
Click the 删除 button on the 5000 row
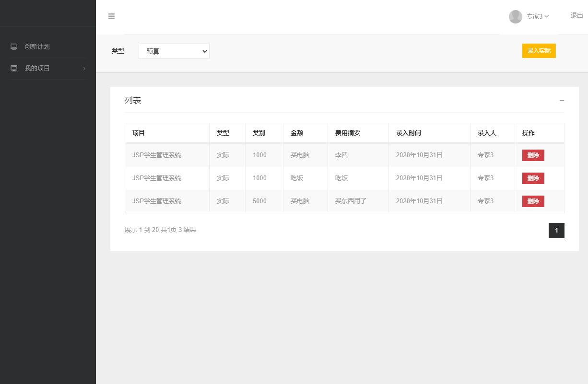[x=533, y=201]
